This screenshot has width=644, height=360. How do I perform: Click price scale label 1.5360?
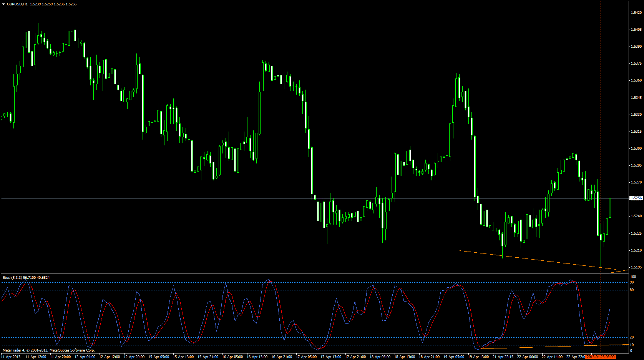[x=637, y=80]
